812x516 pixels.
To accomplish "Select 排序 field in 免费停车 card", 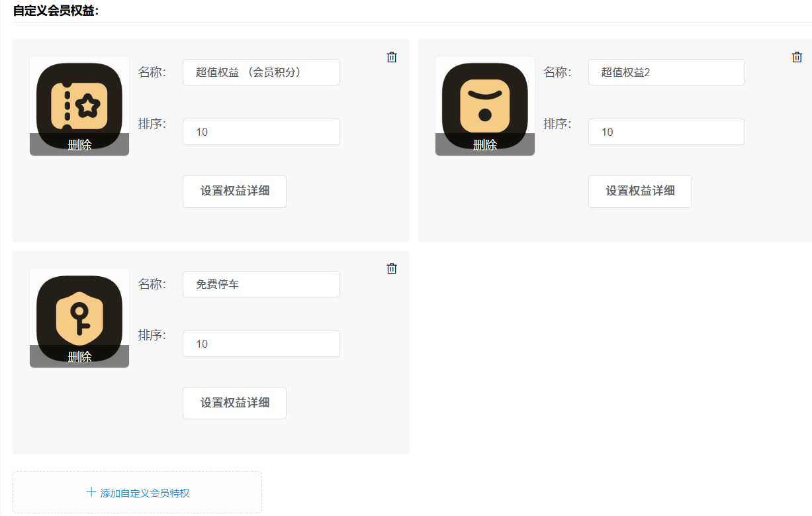I will pyautogui.click(x=261, y=344).
